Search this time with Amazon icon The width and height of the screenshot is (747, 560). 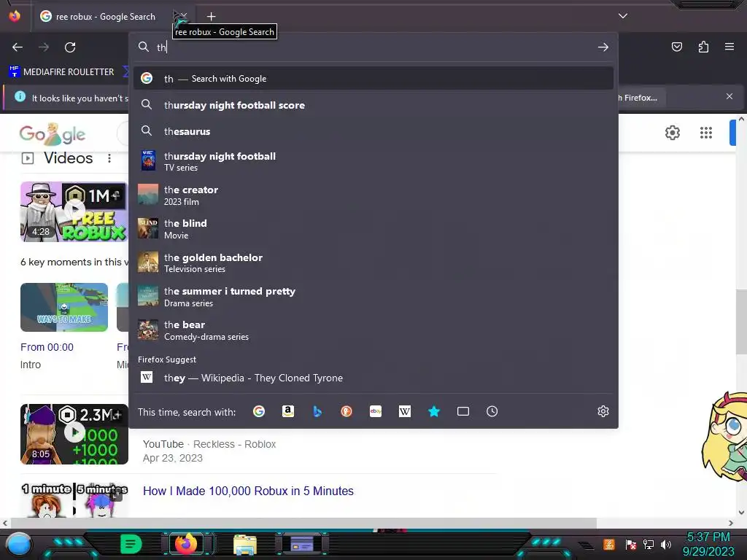tap(287, 411)
